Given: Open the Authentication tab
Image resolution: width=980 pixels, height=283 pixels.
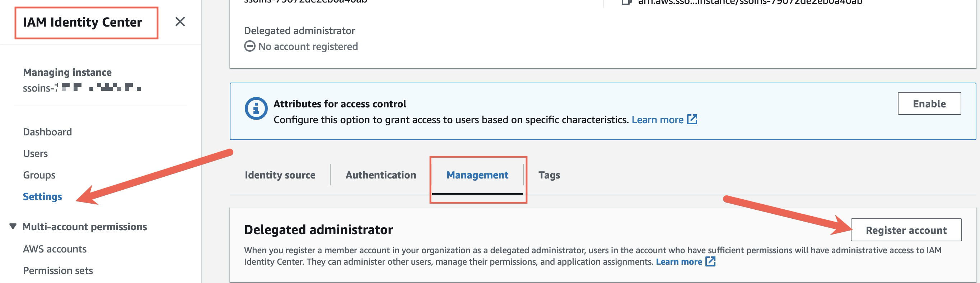Looking at the screenshot, I should coord(381,175).
